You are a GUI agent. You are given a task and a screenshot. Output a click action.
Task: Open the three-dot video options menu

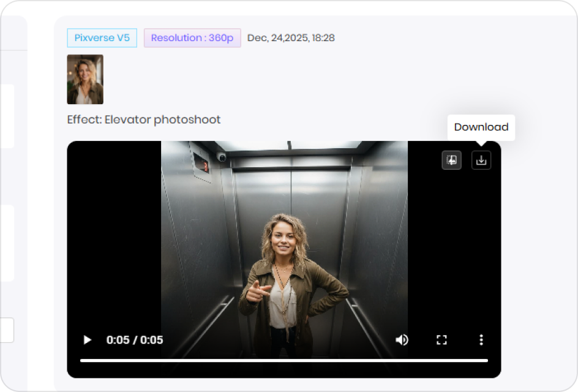pos(481,340)
